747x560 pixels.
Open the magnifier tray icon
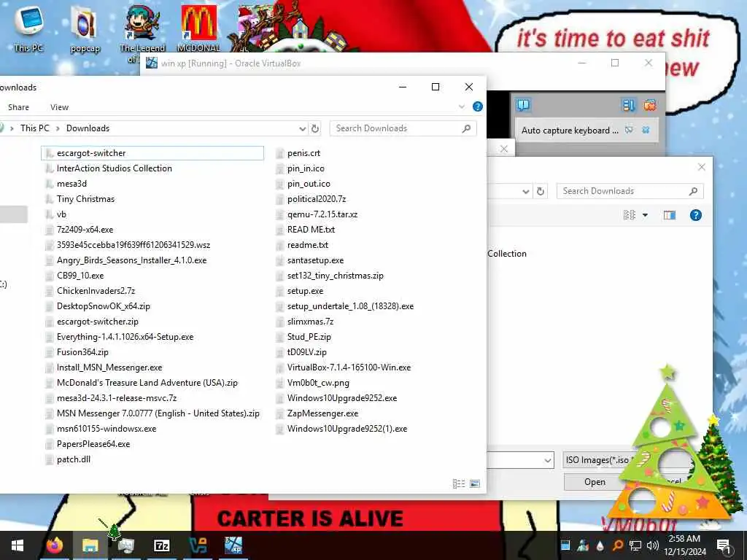617,545
